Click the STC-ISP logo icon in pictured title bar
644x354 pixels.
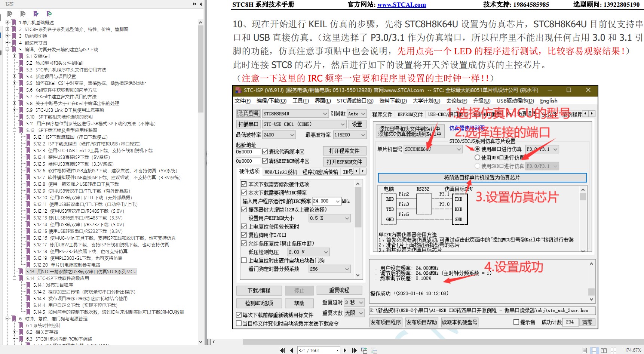click(x=238, y=90)
